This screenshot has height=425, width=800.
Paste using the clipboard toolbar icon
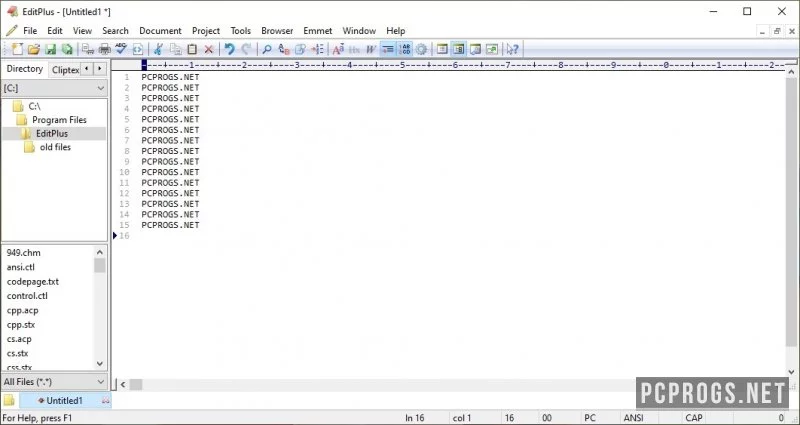(x=192, y=49)
